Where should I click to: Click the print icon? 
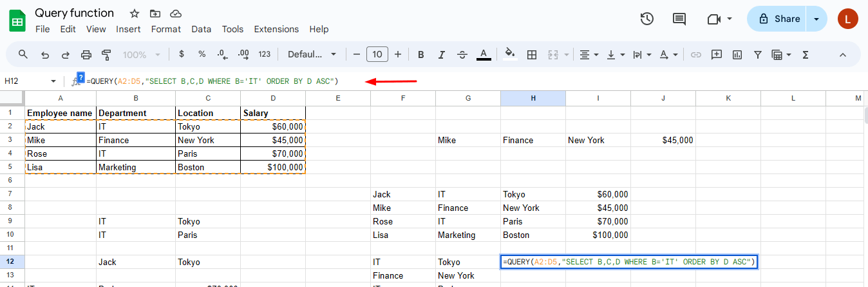86,55
